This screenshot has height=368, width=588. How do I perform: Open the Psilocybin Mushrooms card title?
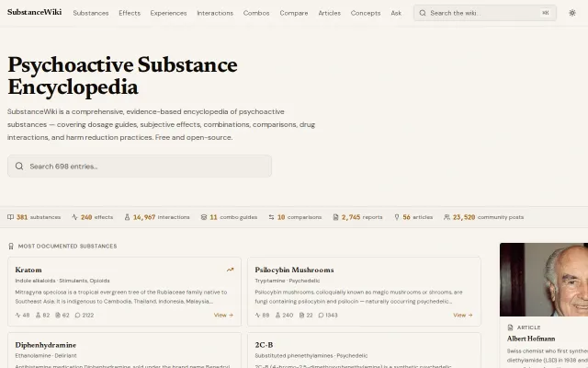(294, 270)
